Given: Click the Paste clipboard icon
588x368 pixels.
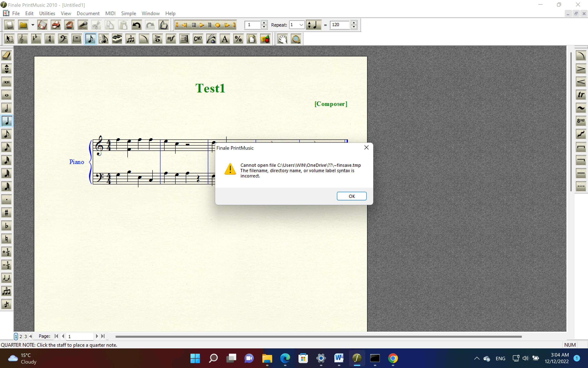Looking at the screenshot, I should tap(123, 25).
